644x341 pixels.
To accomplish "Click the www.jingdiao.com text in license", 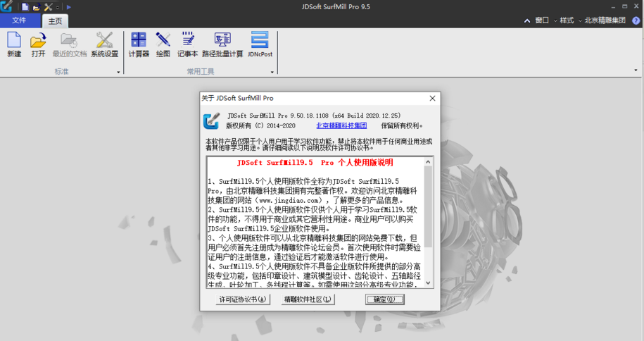I will pos(289,200).
